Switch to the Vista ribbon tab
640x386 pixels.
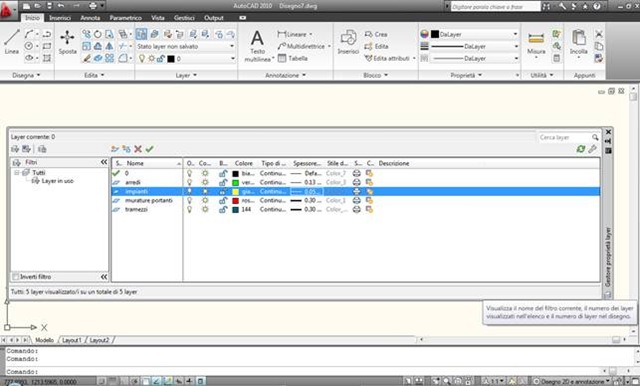click(x=158, y=18)
